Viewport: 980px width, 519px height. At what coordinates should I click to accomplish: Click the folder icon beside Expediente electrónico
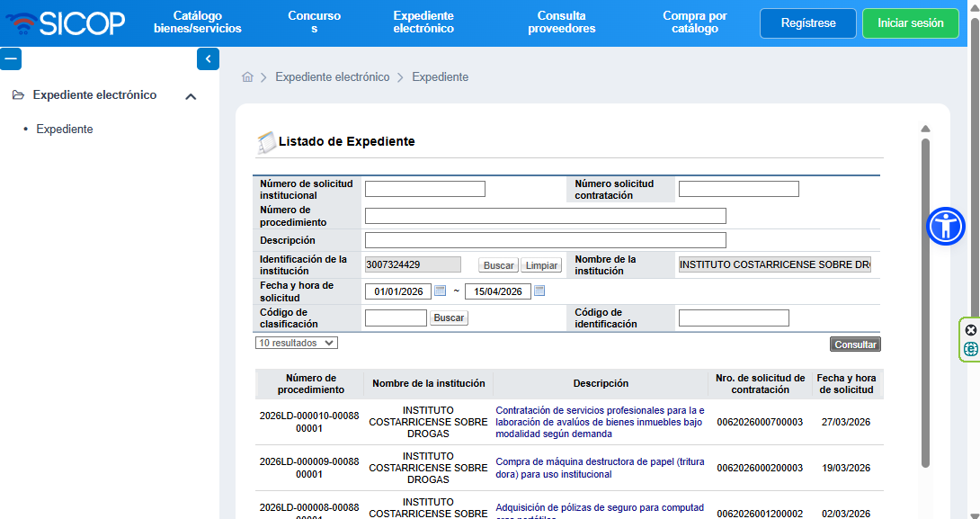18,94
